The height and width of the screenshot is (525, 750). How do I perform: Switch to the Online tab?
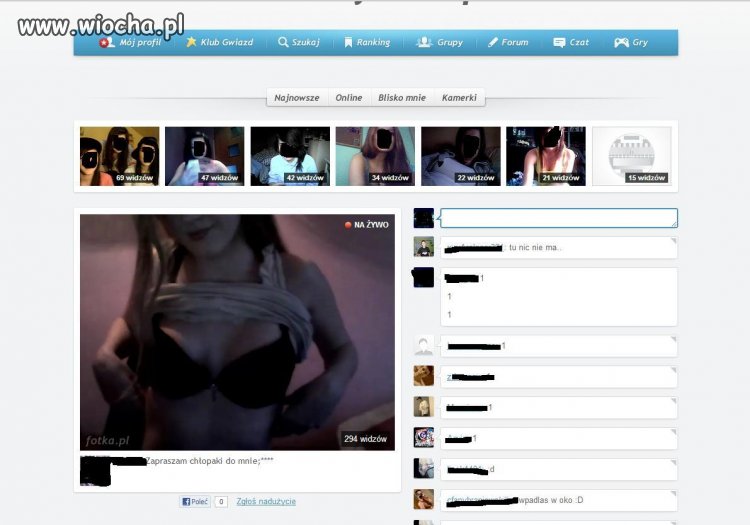349,98
